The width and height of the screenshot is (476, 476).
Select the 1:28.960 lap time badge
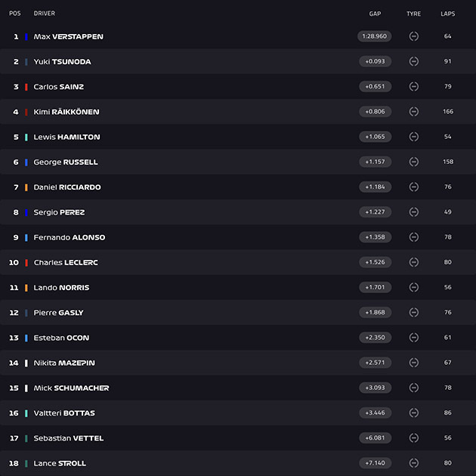tap(375, 36)
